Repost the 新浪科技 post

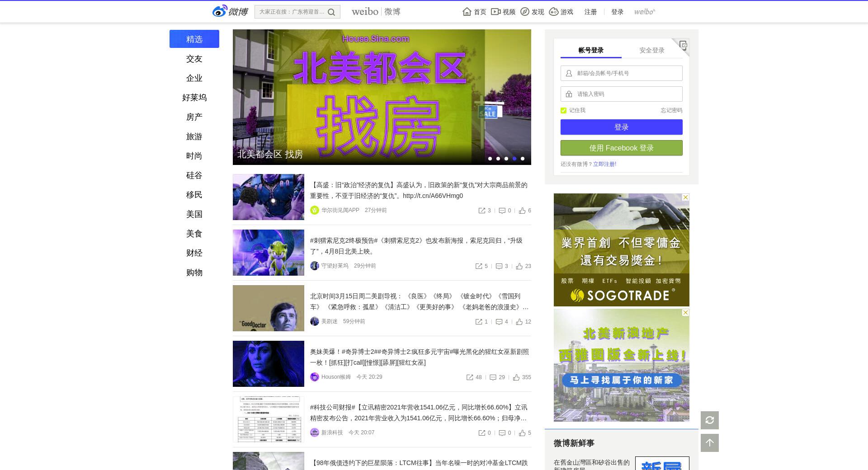point(482,433)
